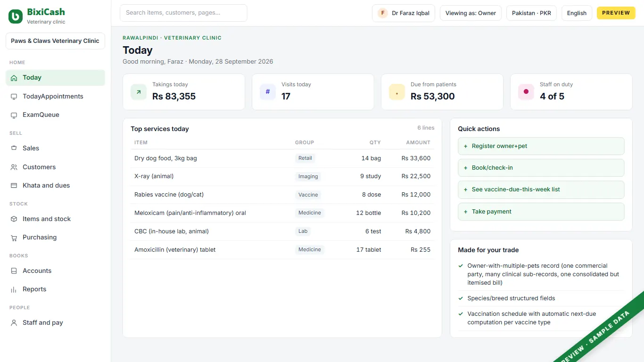Open the Pakistan · PKR region selector
Viewport: 644px width, 362px height.
(x=531, y=13)
